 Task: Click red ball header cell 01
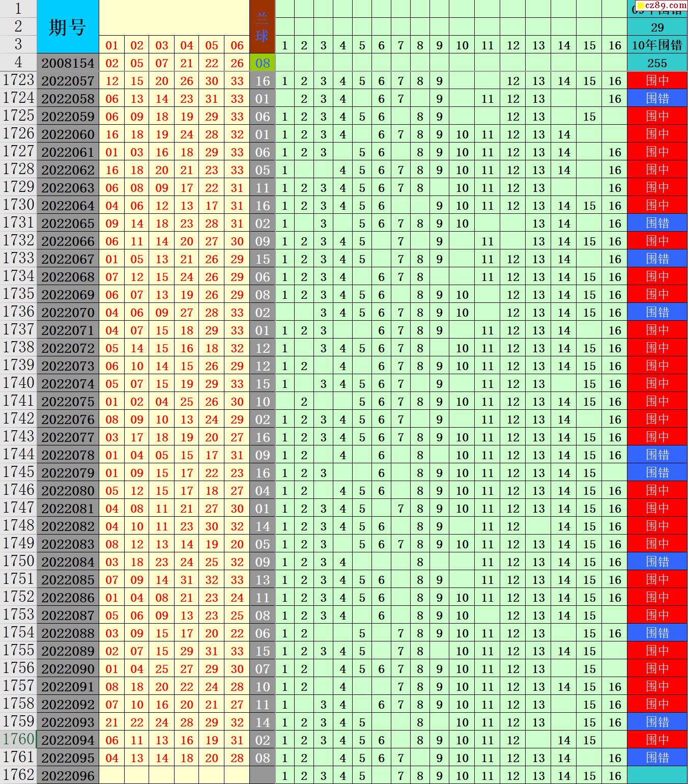coord(111,45)
